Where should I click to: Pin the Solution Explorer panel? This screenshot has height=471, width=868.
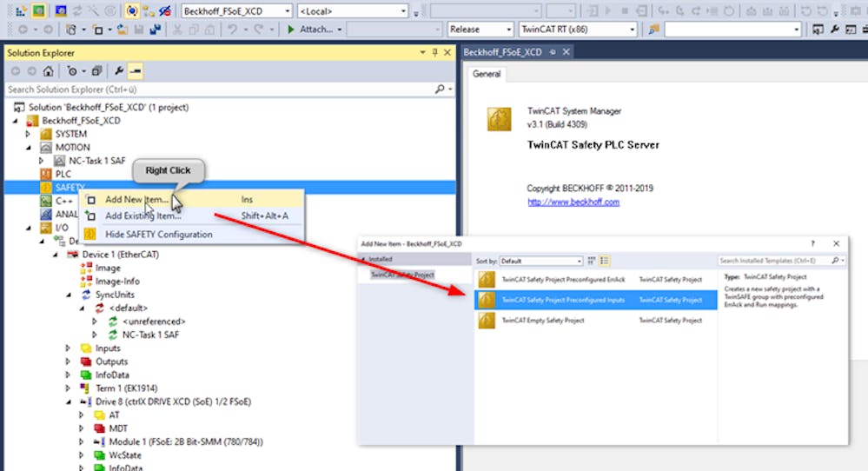coord(435,53)
